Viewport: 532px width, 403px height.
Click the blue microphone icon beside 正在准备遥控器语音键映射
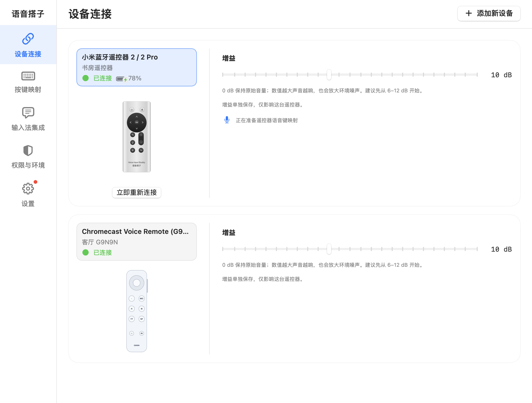227,120
